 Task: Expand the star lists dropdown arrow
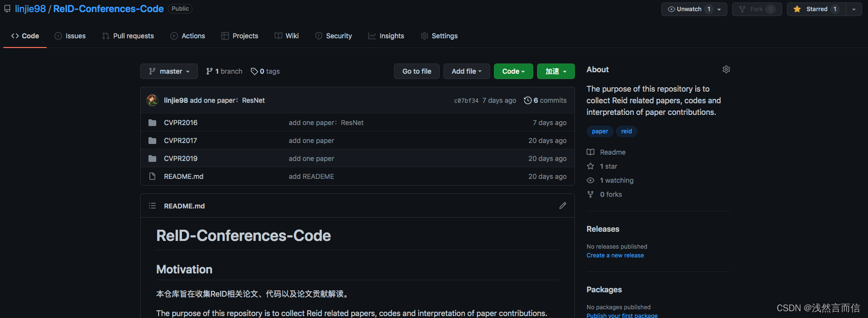[854, 9]
